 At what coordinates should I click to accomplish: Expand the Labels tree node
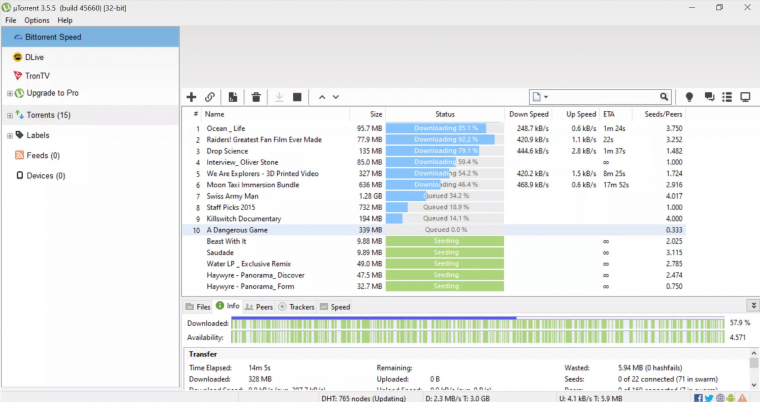click(9, 135)
